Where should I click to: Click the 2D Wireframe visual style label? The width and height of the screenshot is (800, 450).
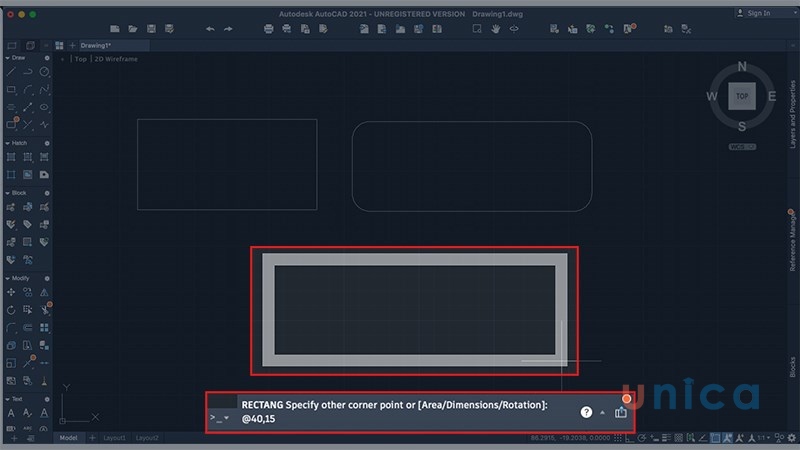pyautogui.click(x=116, y=59)
